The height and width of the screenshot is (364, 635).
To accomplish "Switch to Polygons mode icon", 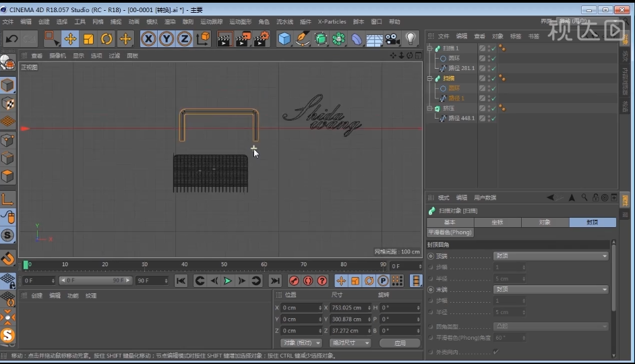I will click(x=7, y=177).
